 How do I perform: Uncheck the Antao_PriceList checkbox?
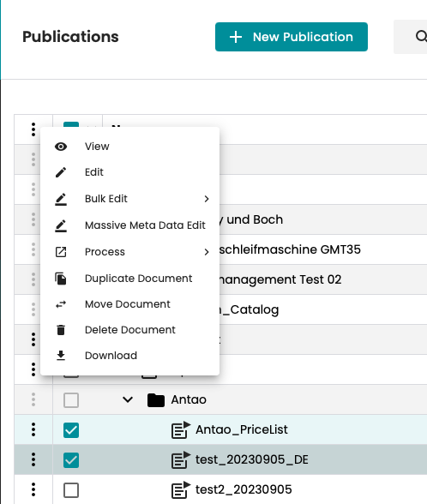coord(71,430)
